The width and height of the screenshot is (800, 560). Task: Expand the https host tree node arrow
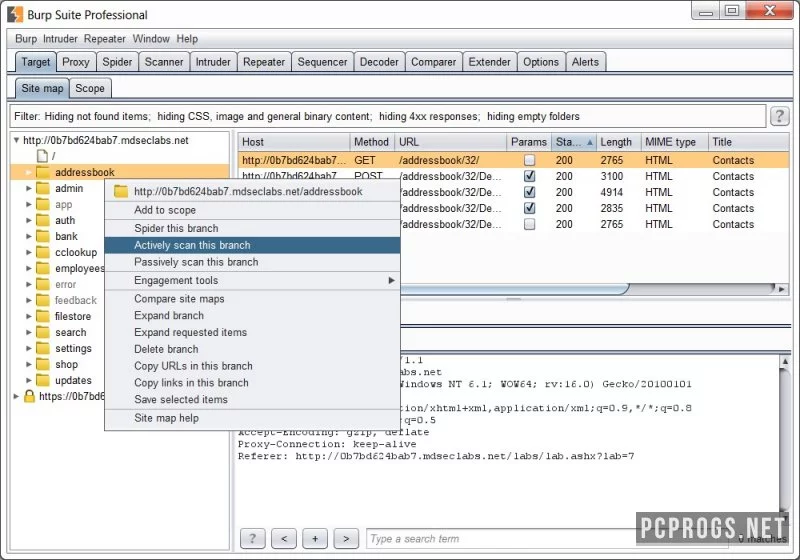tap(16, 396)
